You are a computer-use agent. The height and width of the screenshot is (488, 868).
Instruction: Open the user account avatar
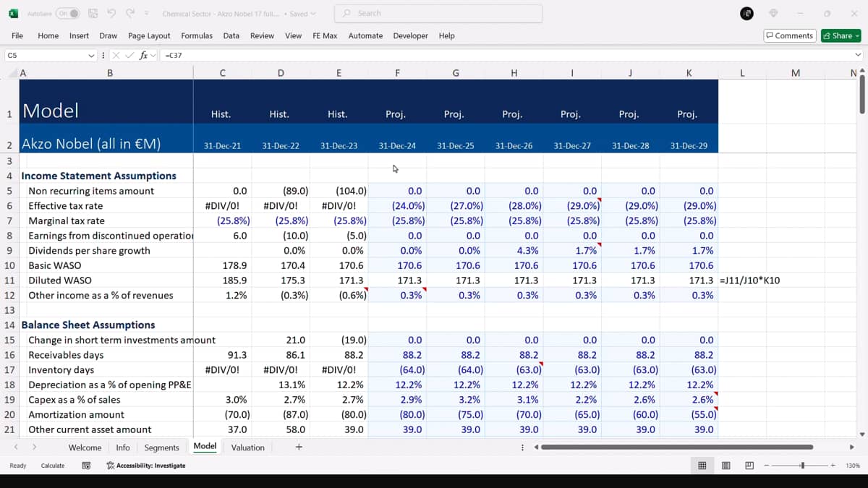coord(747,13)
